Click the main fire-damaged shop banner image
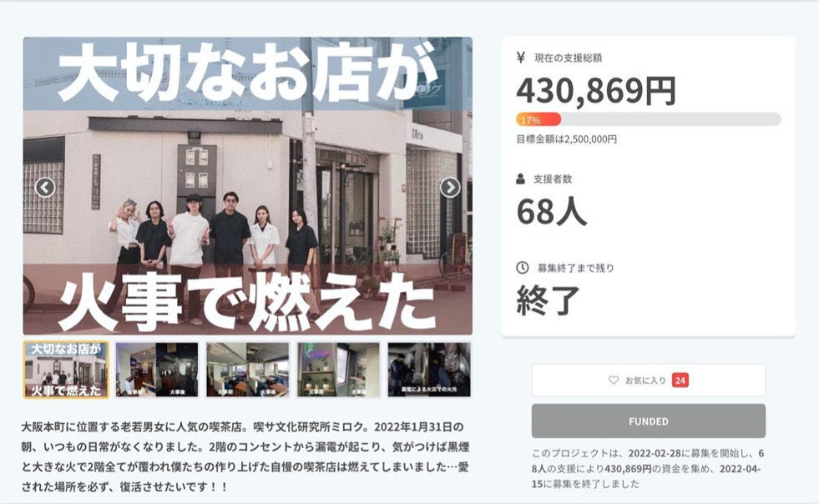The height and width of the screenshot is (504, 819). (248, 186)
